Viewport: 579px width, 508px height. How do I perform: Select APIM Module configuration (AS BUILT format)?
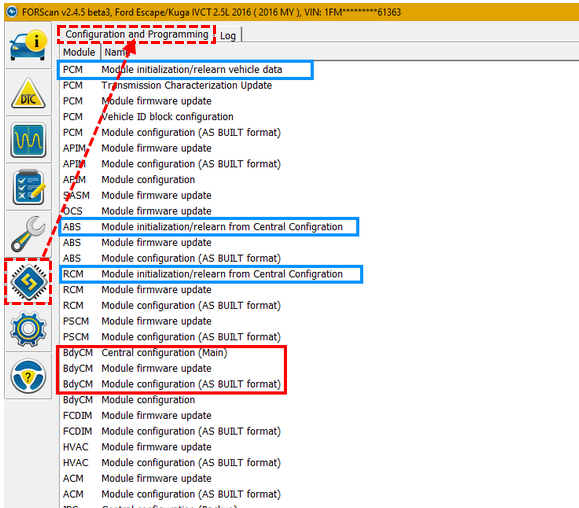(x=172, y=164)
